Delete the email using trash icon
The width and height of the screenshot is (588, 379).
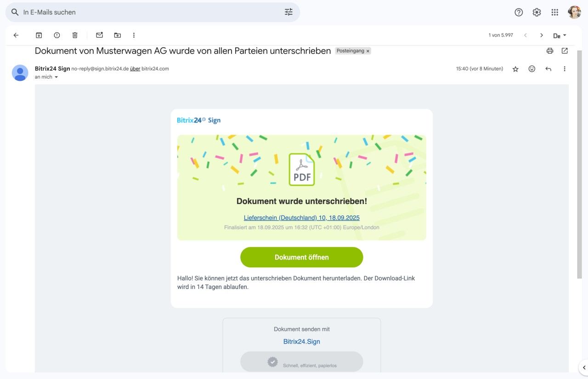tap(75, 35)
